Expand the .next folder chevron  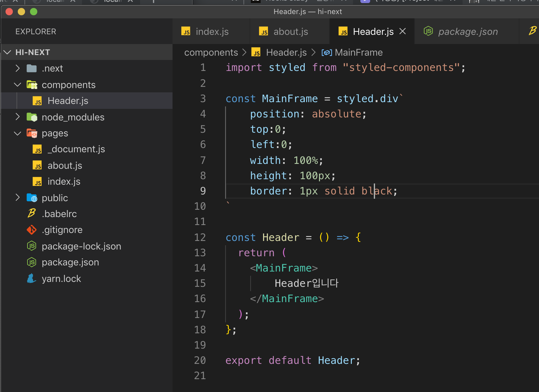[x=18, y=68]
